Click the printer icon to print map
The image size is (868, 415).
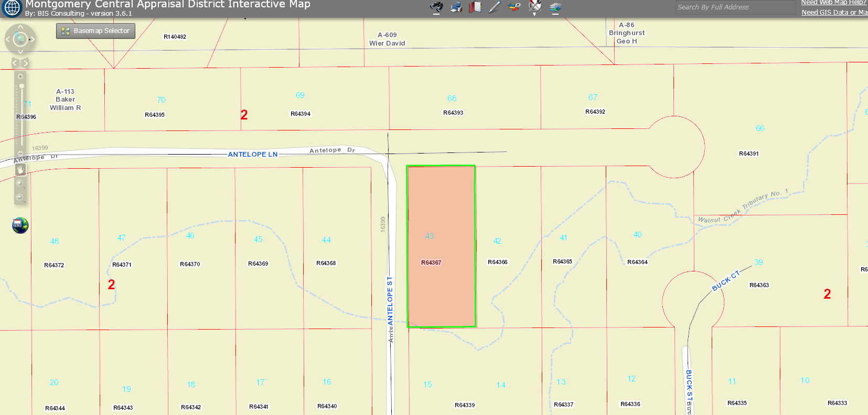pos(456,7)
